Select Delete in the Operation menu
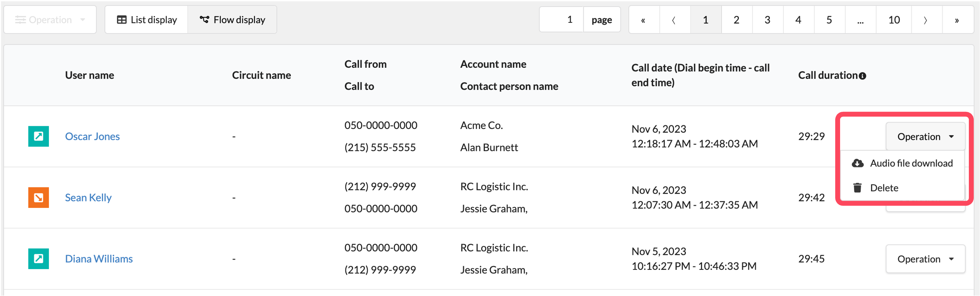This screenshot has height=296, width=980. click(902, 188)
